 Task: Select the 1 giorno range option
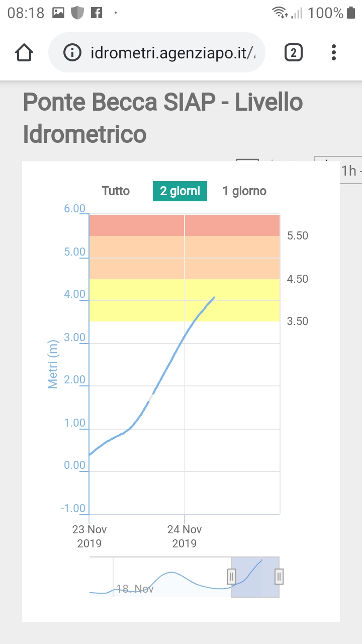pyautogui.click(x=244, y=191)
